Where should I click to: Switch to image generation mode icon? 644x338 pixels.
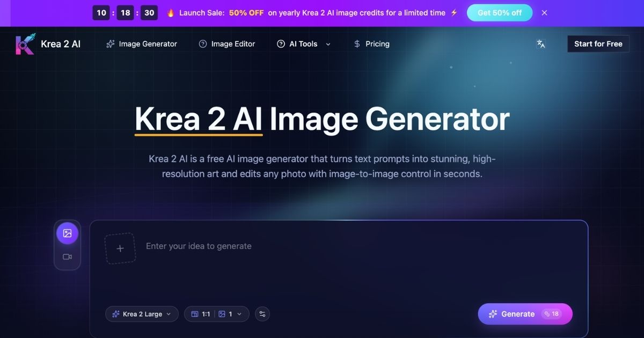[67, 233]
